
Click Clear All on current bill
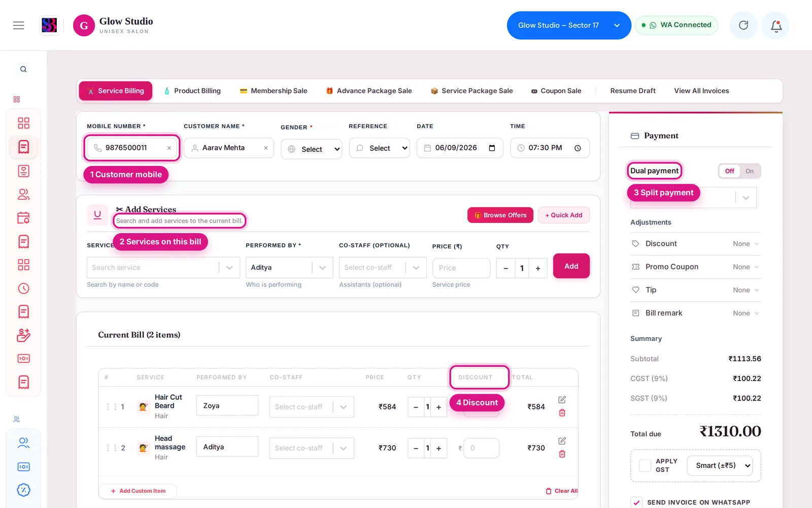point(562,491)
